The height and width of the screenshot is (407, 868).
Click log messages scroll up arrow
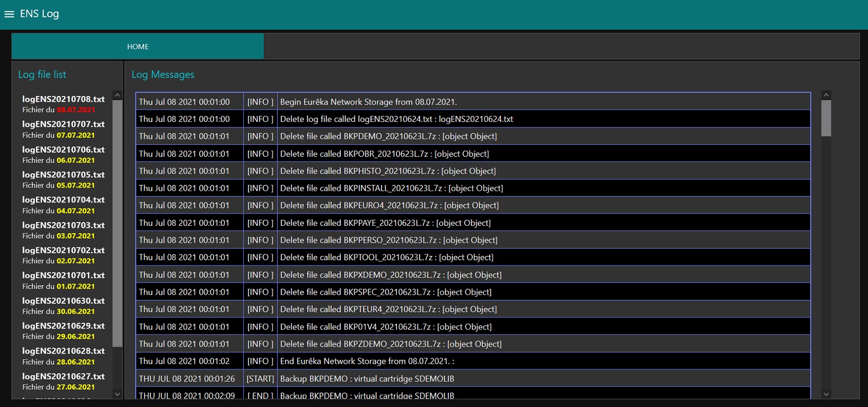(826, 95)
